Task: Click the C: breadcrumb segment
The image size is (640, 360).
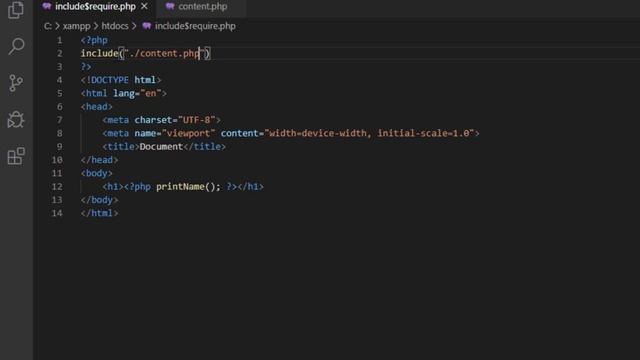Action: click(48, 26)
